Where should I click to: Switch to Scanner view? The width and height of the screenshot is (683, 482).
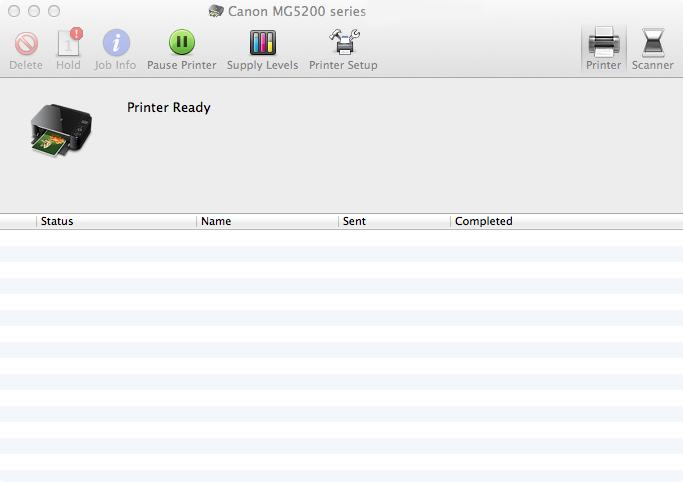coord(653,48)
